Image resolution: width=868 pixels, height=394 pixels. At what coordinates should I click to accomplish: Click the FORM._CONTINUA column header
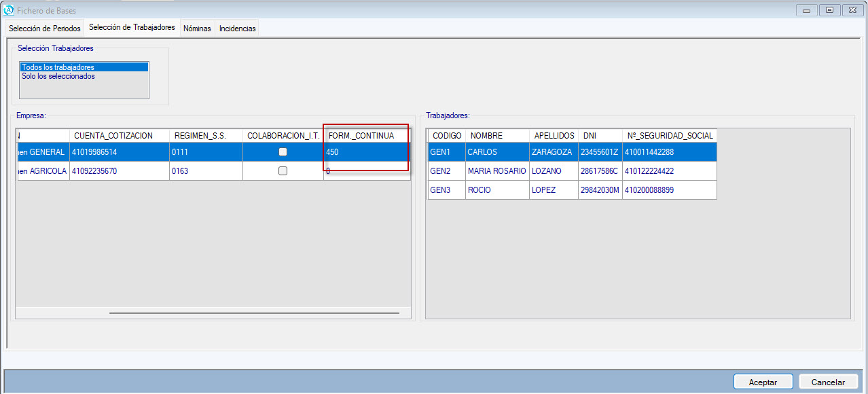tap(361, 136)
